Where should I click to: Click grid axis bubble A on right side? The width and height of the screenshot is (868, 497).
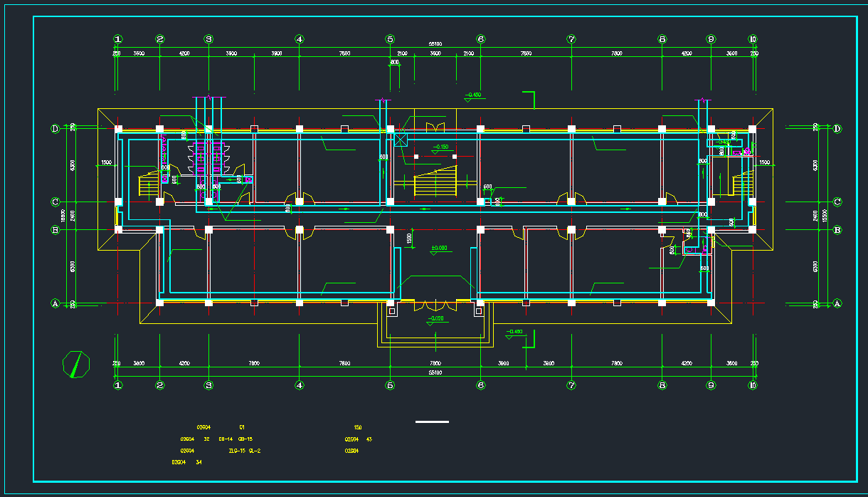pos(837,303)
